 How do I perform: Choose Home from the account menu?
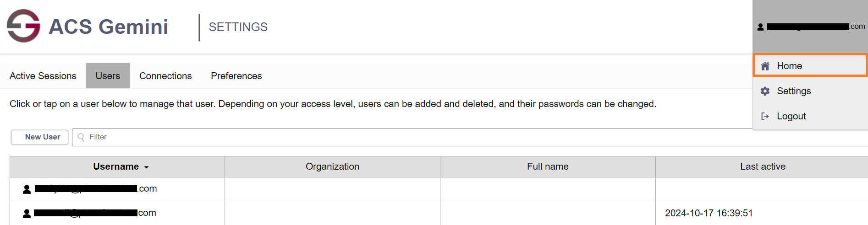tap(789, 66)
